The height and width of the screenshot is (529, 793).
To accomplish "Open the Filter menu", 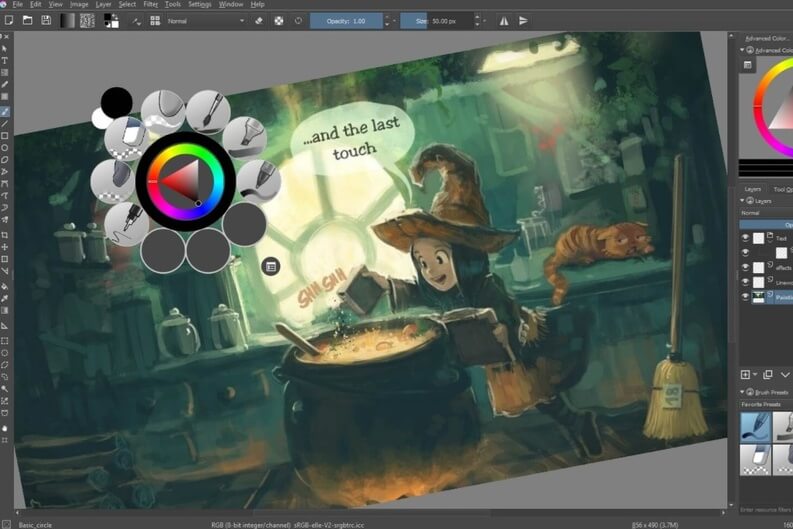I will (x=151, y=4).
